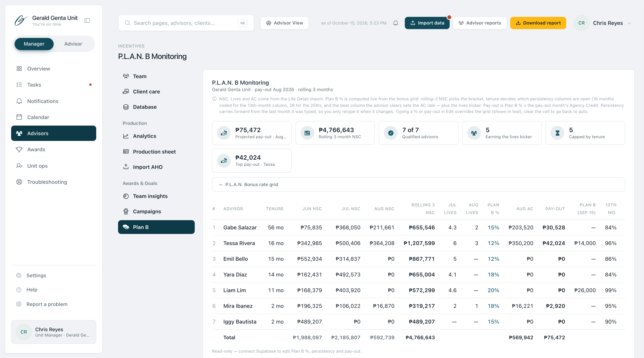This screenshot has height=358, width=644.
Task: Click the search magnifier icon
Action: click(x=127, y=23)
